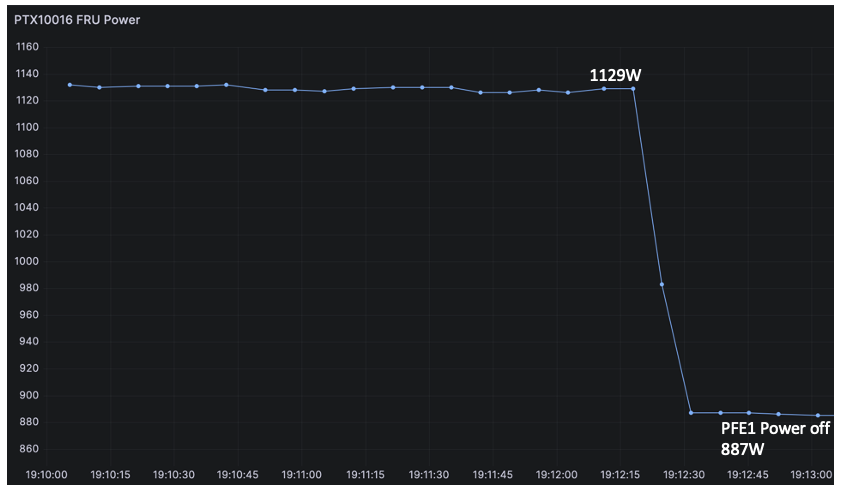Select the 19:12:45 time axis label
The width and height of the screenshot is (843, 492).
click(x=747, y=475)
